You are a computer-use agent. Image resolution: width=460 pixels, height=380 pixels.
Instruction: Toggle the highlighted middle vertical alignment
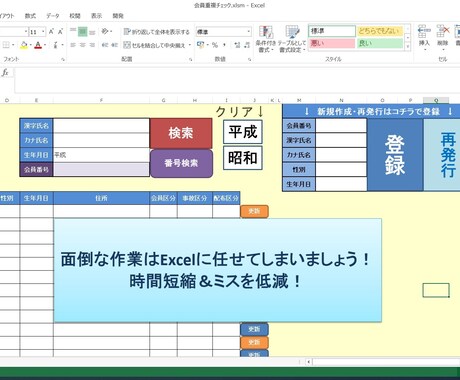[83, 32]
